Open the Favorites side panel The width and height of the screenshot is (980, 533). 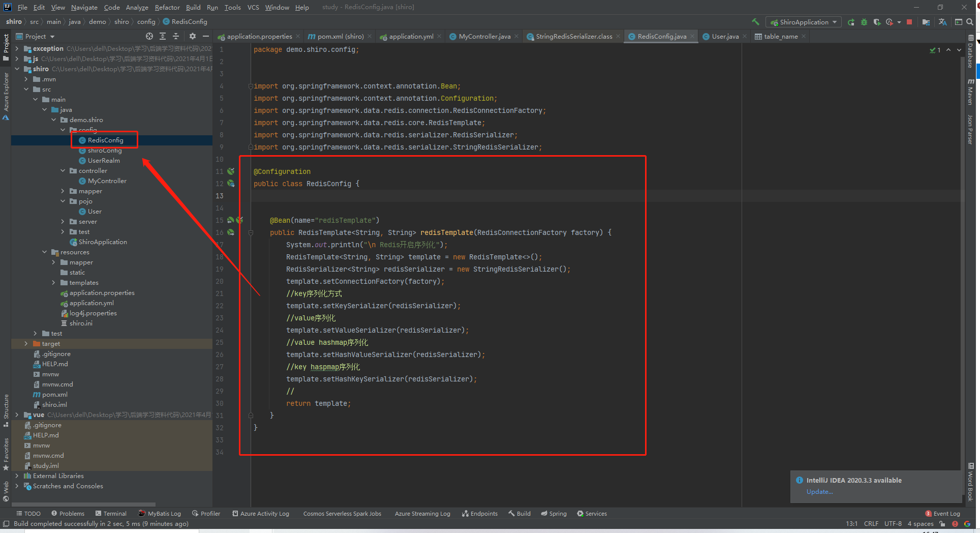tap(6, 454)
